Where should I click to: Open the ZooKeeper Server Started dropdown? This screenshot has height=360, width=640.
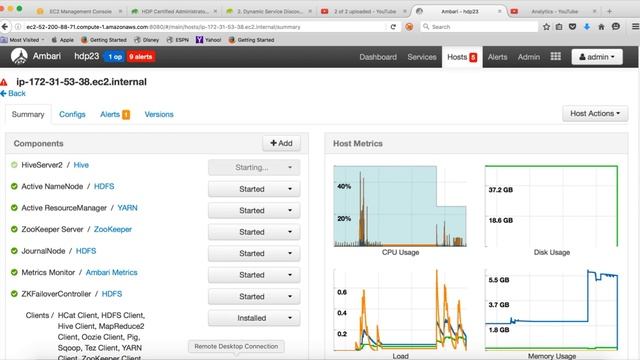click(254, 232)
